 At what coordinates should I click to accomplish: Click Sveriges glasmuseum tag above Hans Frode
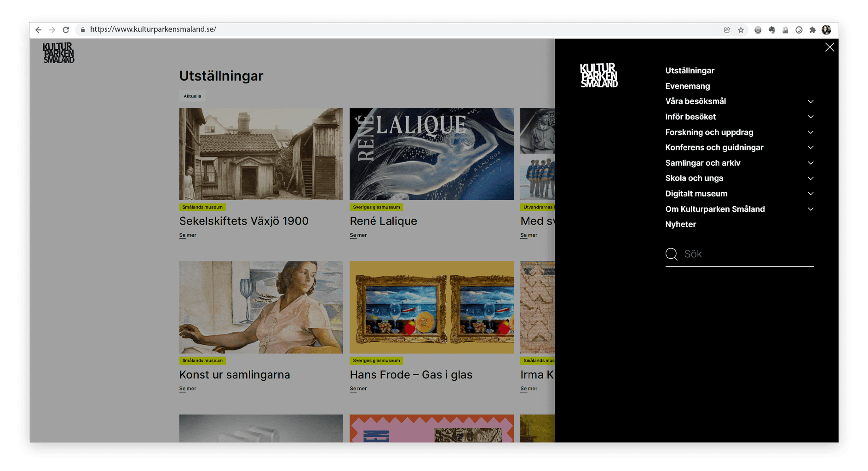click(x=376, y=361)
